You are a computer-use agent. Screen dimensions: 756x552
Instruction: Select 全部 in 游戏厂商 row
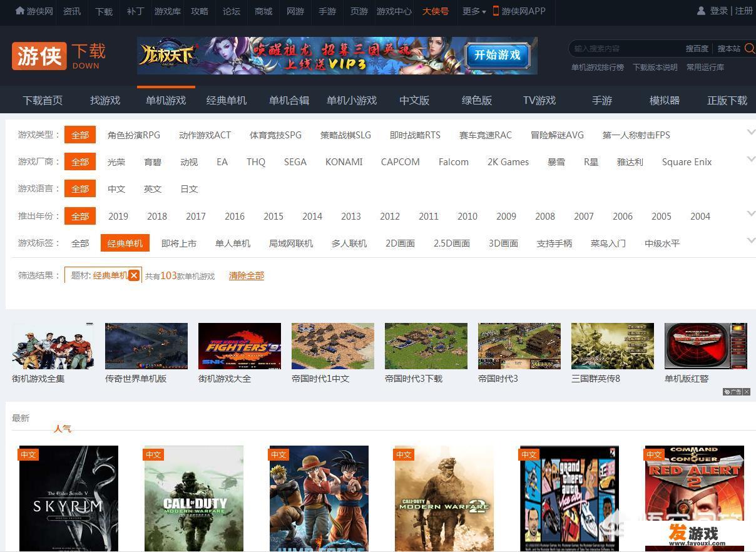(80, 161)
